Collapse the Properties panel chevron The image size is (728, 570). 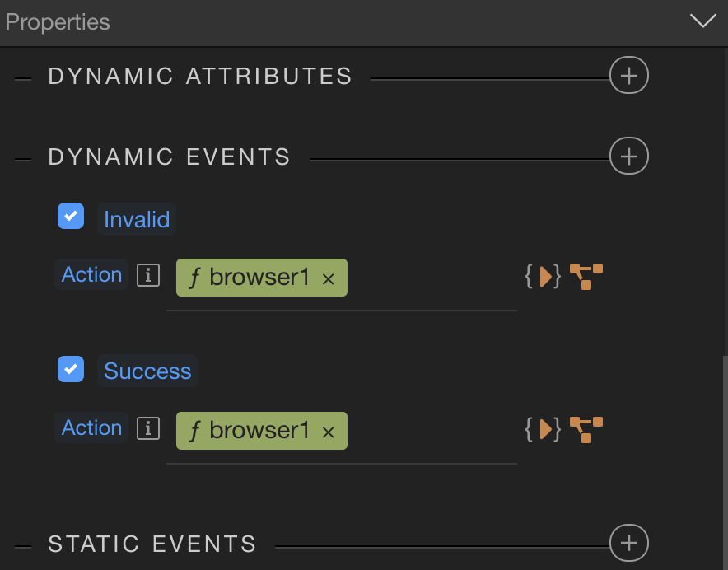[x=703, y=21]
